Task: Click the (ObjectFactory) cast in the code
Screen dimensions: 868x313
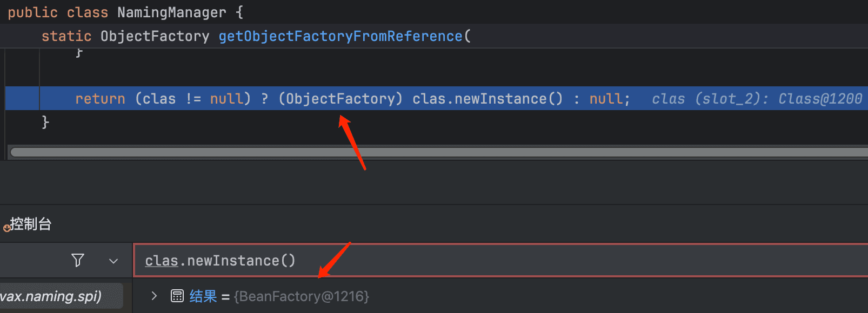Action: (340, 99)
